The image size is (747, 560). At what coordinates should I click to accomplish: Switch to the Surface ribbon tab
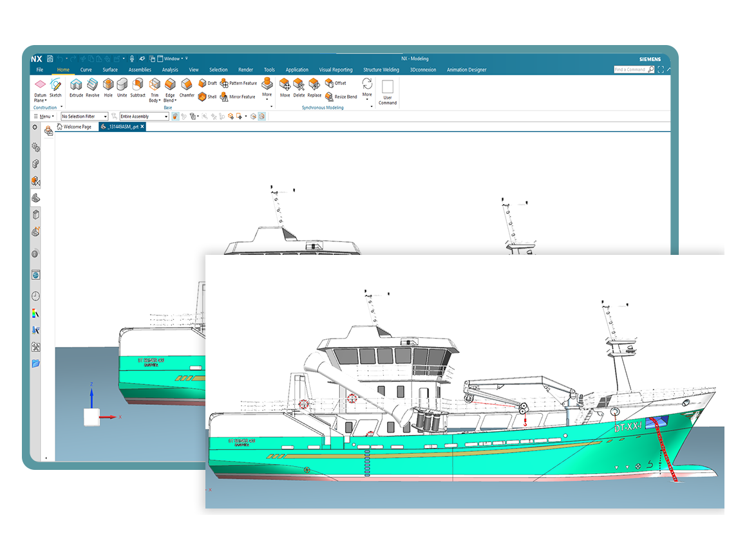(110, 70)
